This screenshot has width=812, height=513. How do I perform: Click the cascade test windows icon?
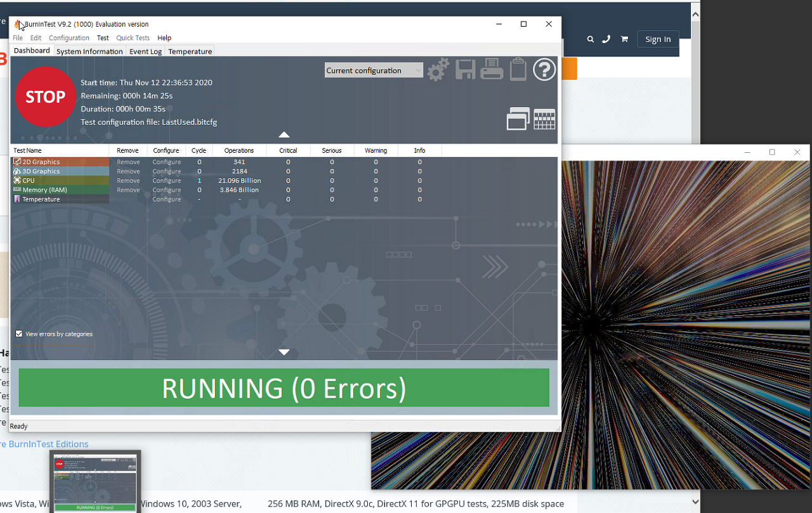click(518, 119)
